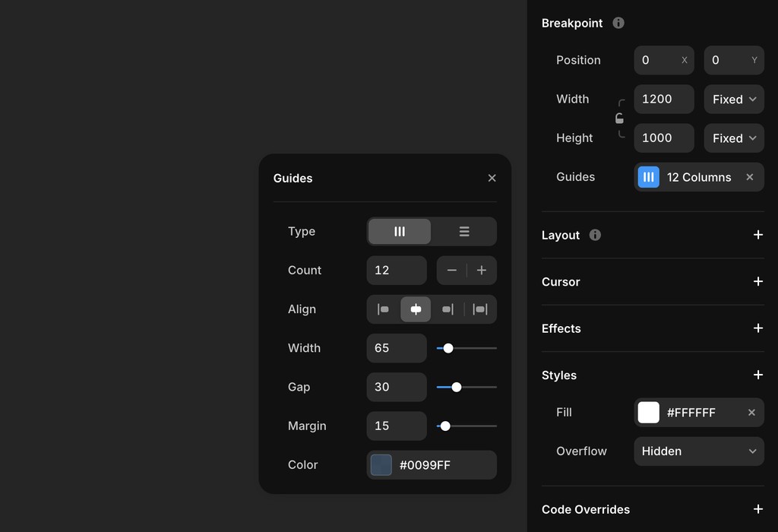Select rows guide type

[464, 231]
